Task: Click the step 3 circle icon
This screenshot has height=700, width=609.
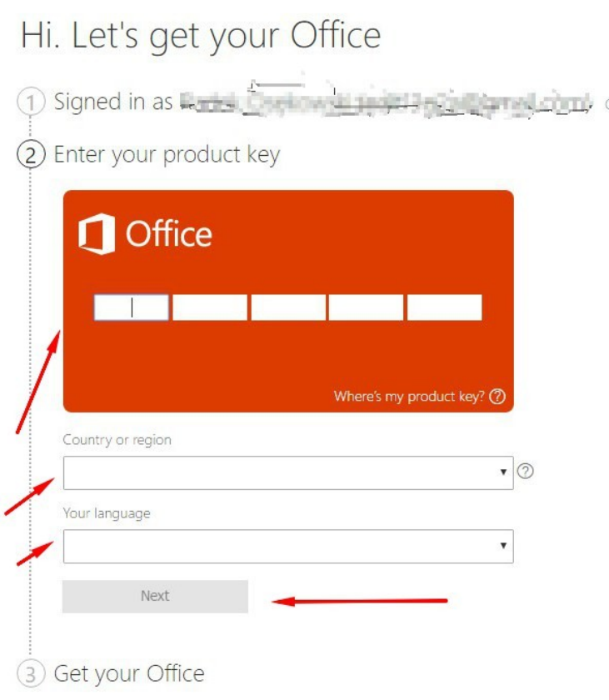Action: pos(31,673)
